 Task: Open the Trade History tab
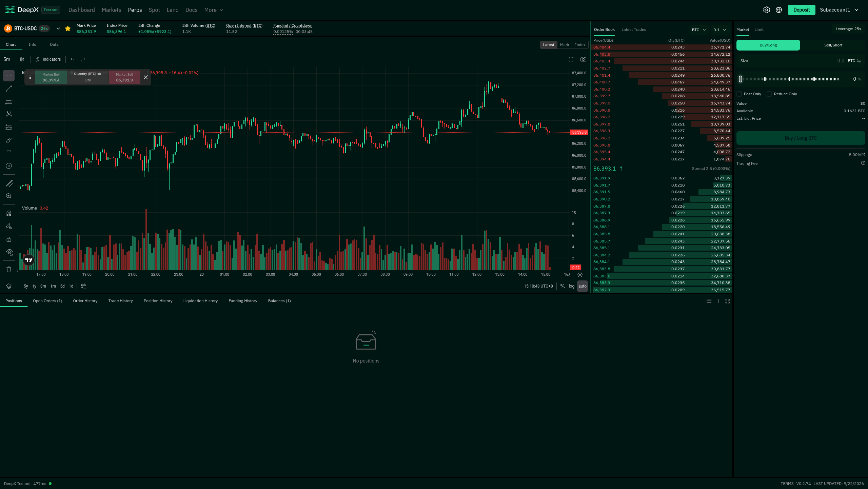120,301
